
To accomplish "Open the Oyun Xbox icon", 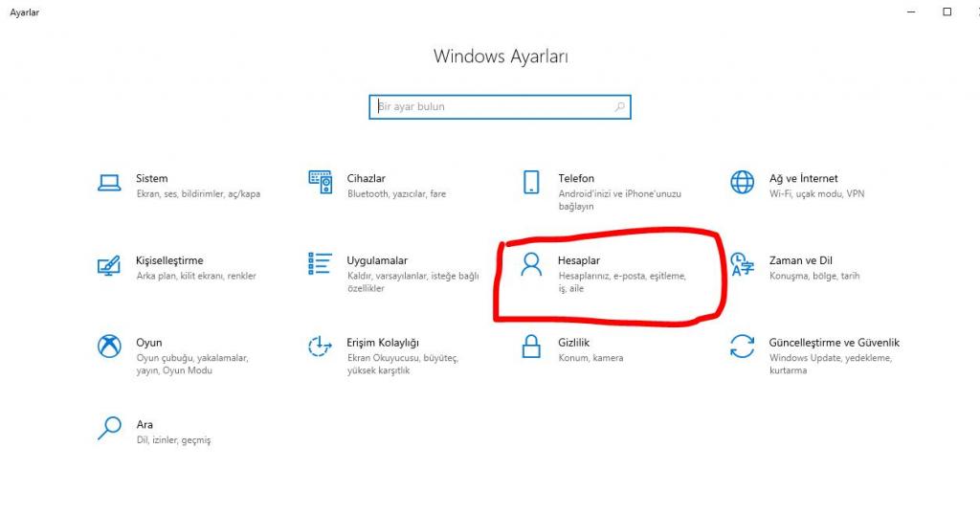I will tap(109, 346).
